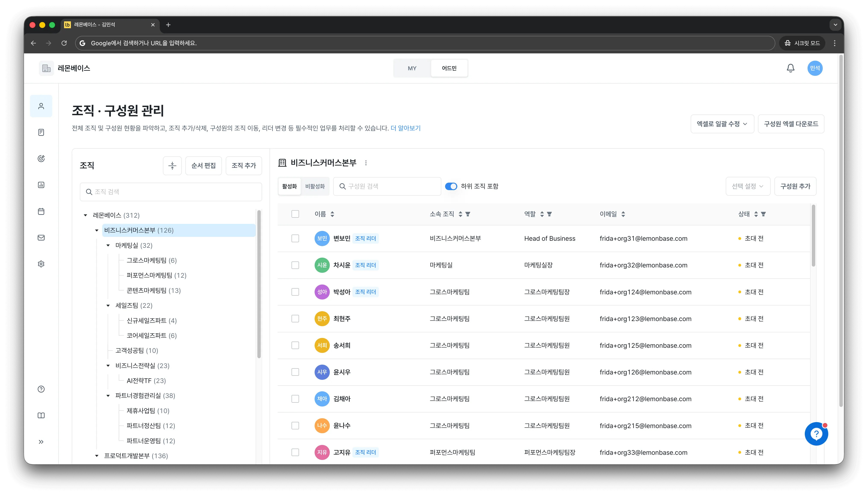
Task: Open the 민석 profile avatar
Action: click(x=815, y=68)
